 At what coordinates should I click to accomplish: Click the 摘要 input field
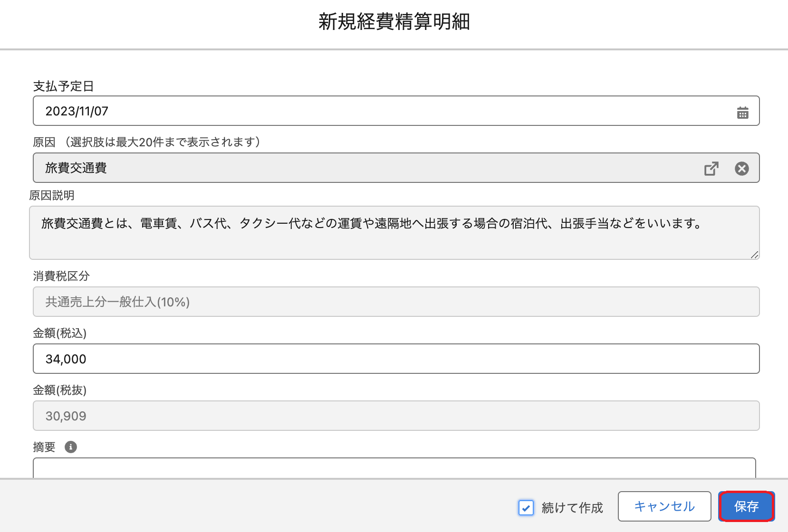click(x=394, y=468)
